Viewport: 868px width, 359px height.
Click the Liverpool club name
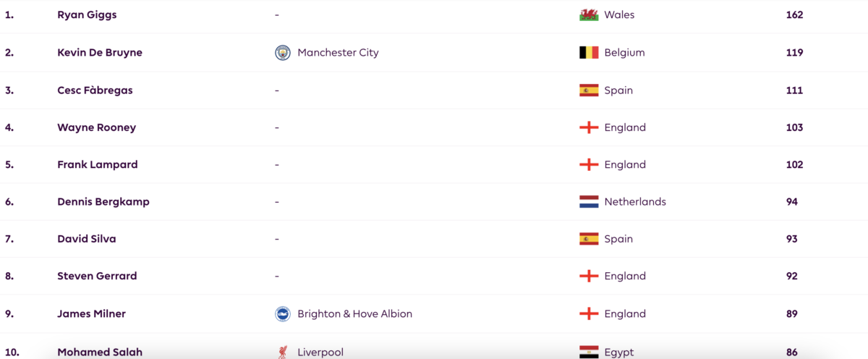[320, 352]
